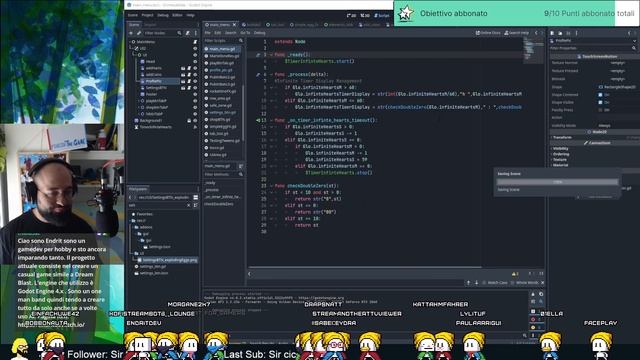Toggle visibility of Head node
The image size is (640, 360).
(x=195, y=62)
